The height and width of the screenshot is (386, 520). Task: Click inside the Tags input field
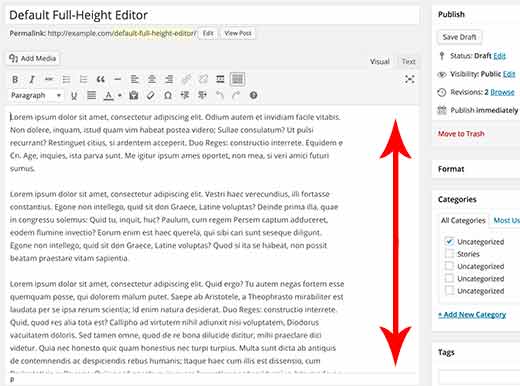click(x=479, y=377)
